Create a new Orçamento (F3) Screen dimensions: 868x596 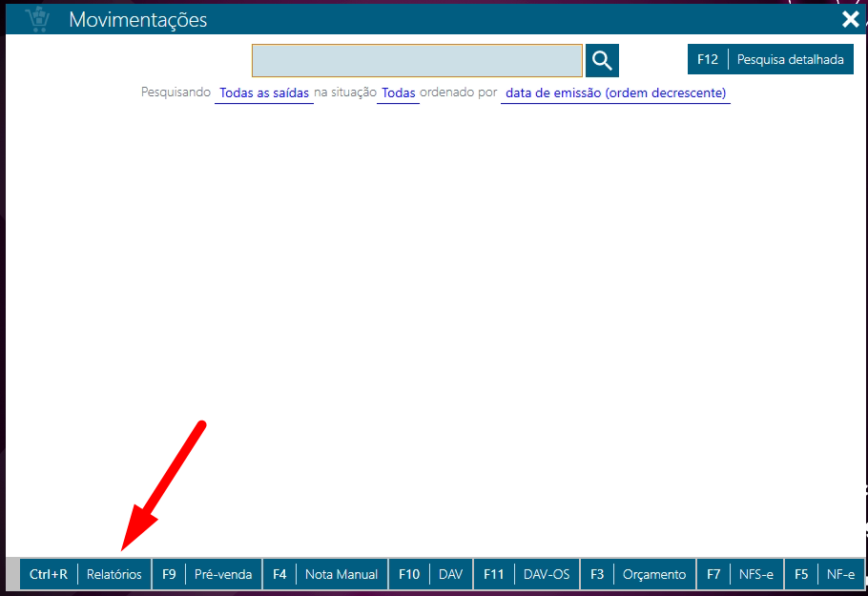[637, 574]
